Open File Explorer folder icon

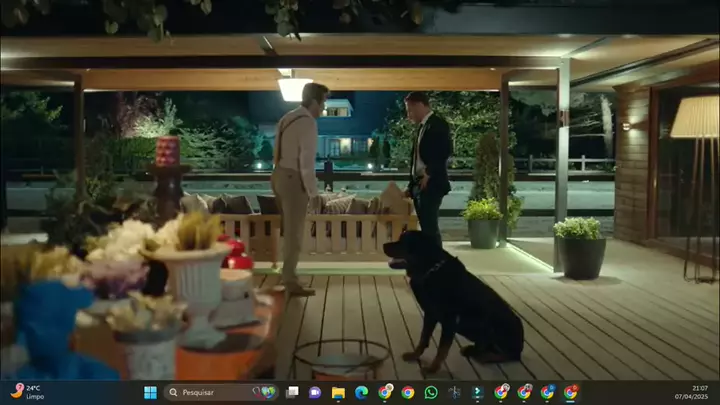338,392
